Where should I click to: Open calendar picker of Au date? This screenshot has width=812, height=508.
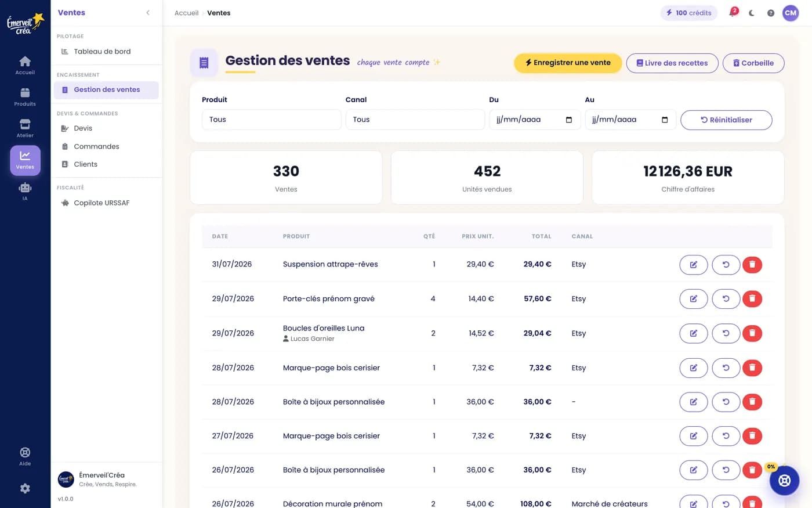coord(665,120)
